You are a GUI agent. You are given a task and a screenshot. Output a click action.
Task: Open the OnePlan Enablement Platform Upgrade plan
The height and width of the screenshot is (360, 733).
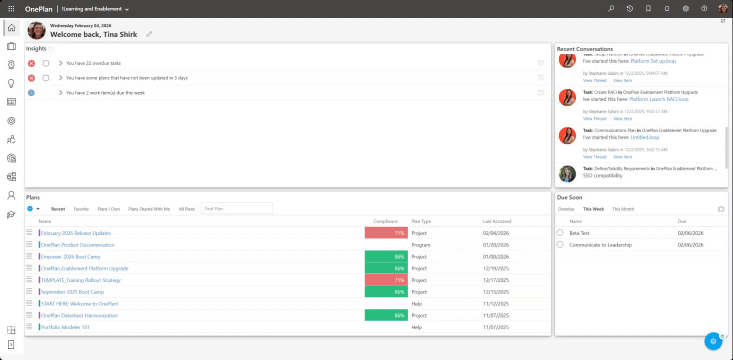pos(85,268)
